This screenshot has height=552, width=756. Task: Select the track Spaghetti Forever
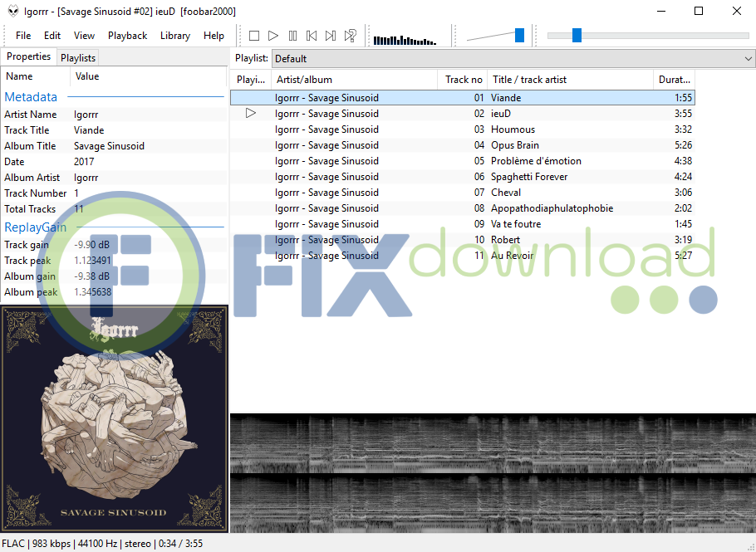[529, 177]
